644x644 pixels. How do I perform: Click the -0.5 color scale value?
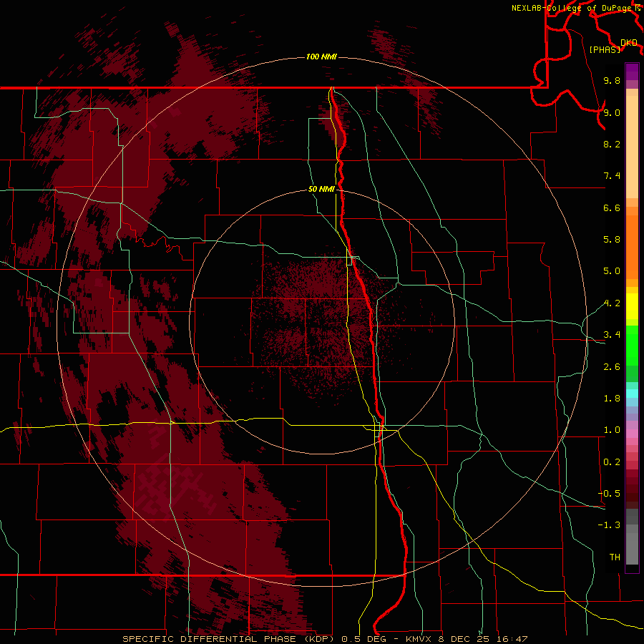[609, 494]
